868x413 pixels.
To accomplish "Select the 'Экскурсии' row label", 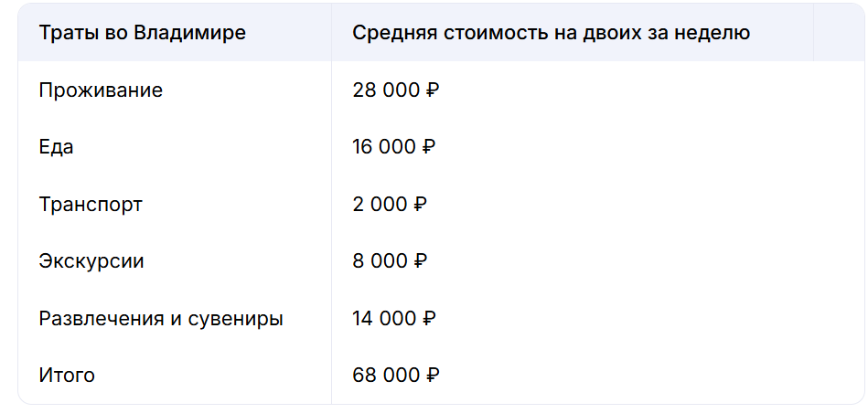I will (91, 261).
